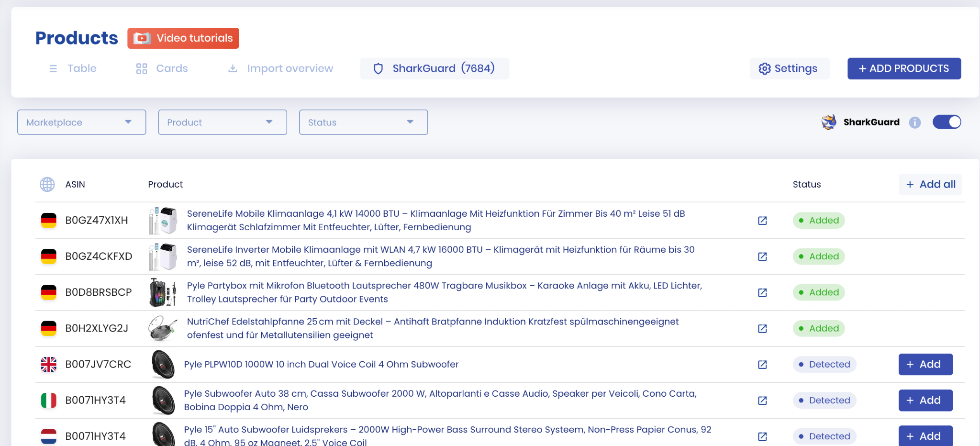This screenshot has width=980, height=446.
Task: Click the ASIN B007JV7CRC
Action: [x=98, y=365]
